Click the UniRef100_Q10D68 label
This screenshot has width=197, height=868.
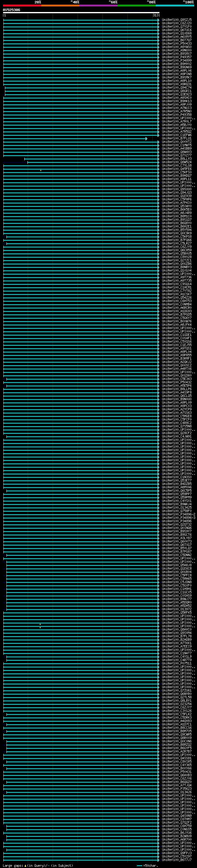pyautogui.click(x=177, y=33)
